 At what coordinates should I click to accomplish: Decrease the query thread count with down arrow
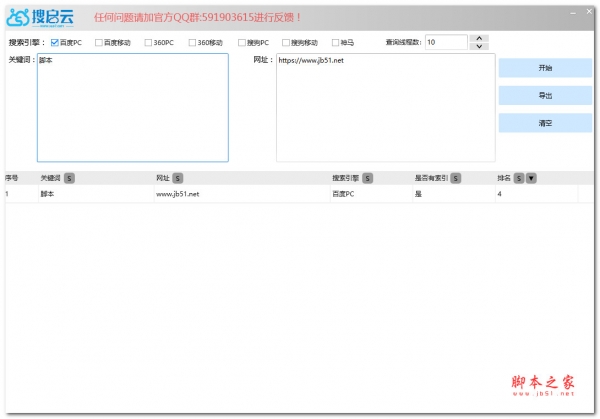click(x=479, y=46)
